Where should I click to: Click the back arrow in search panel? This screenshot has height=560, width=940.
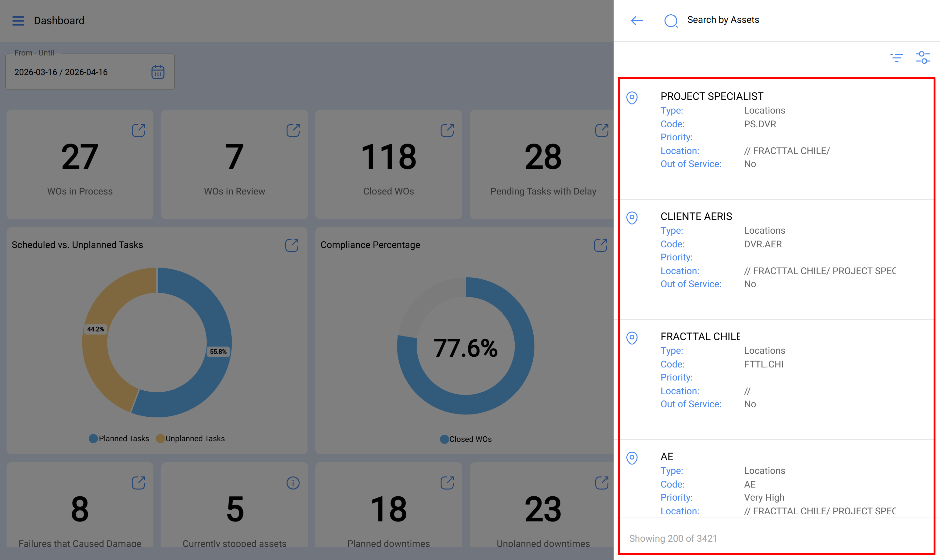point(637,21)
